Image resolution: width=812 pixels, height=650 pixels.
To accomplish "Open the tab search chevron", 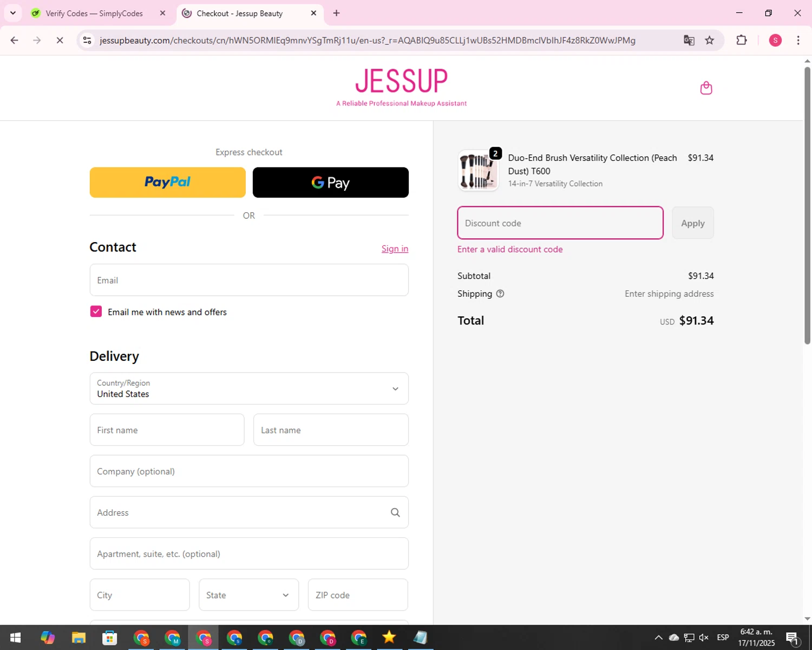I will coord(13,13).
